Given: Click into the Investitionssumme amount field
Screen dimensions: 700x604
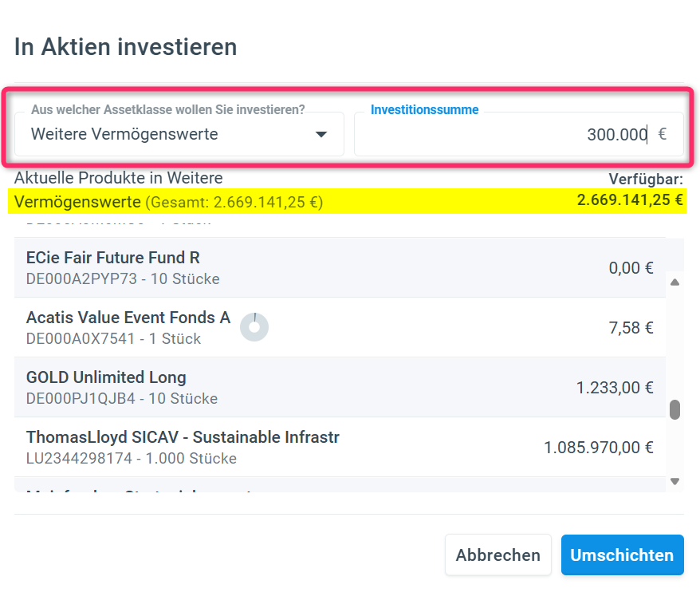Looking at the screenshot, I should point(519,134).
